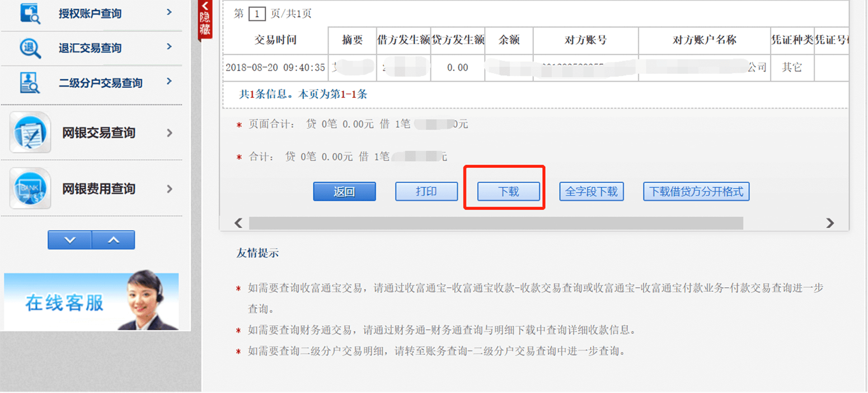Expand the 授权账户查询 chevron
Viewport: 868px width, 393px height.
[169, 11]
